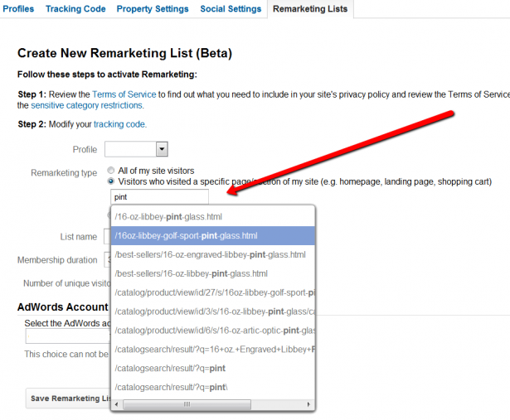
Task: Go to Social Settings tab
Action: click(x=231, y=9)
